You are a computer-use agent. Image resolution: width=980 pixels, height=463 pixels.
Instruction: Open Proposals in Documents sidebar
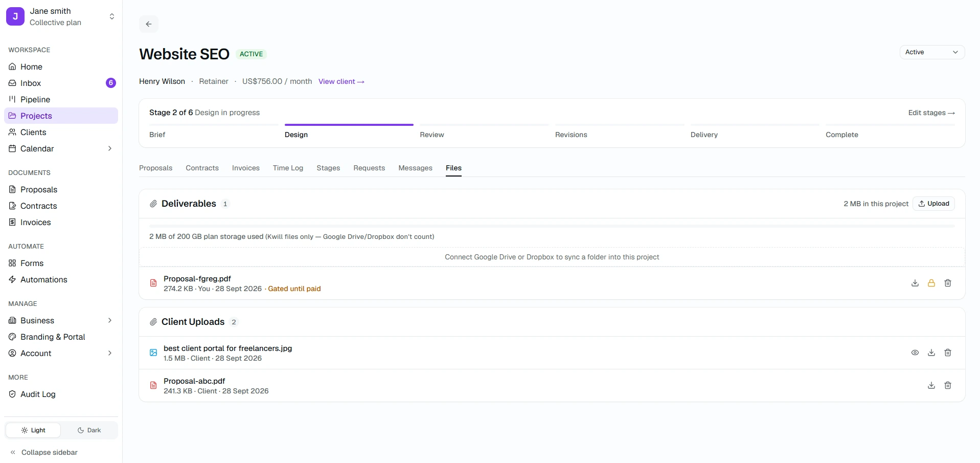(61, 189)
